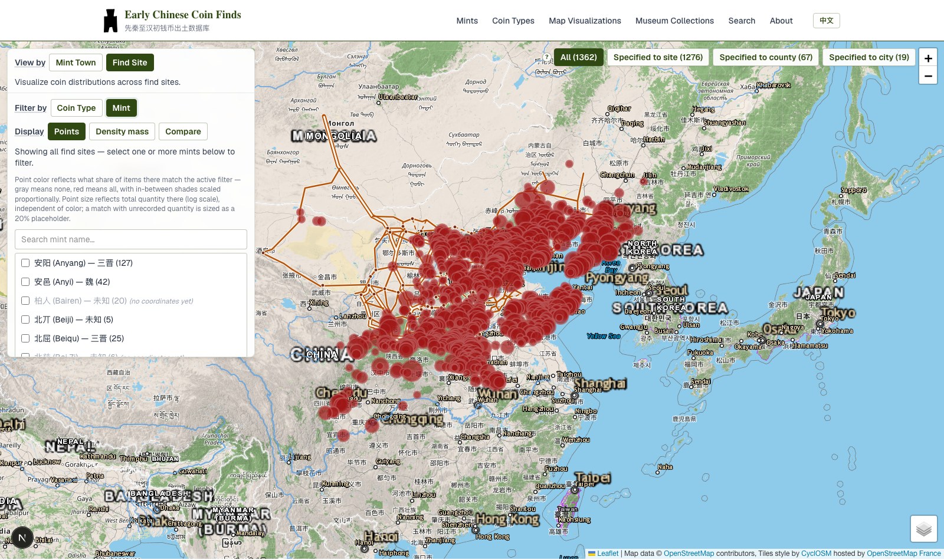944x560 pixels.
Task: Open the OpenStreetMap France link
Action: pos(904,554)
